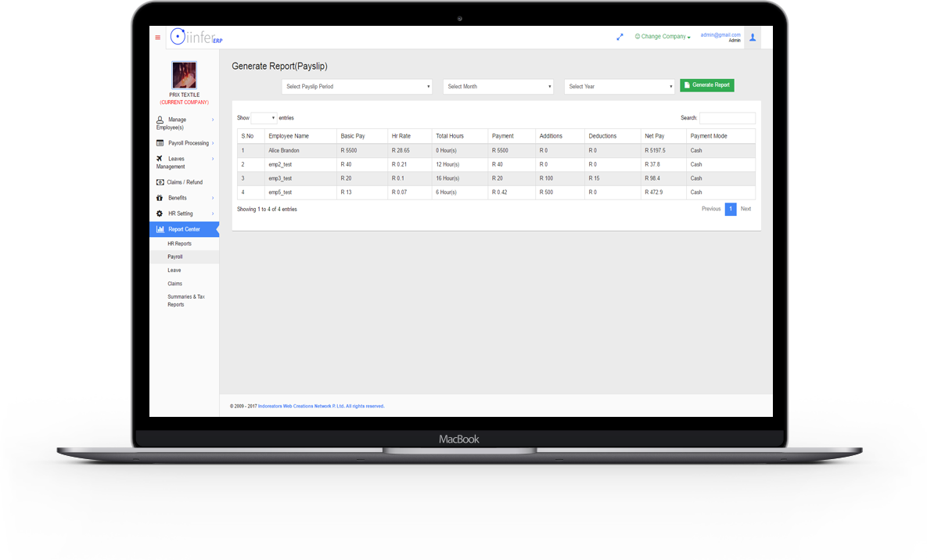The image size is (927, 560).
Task: Sort by the Hr Rate column header
Action: click(409, 136)
